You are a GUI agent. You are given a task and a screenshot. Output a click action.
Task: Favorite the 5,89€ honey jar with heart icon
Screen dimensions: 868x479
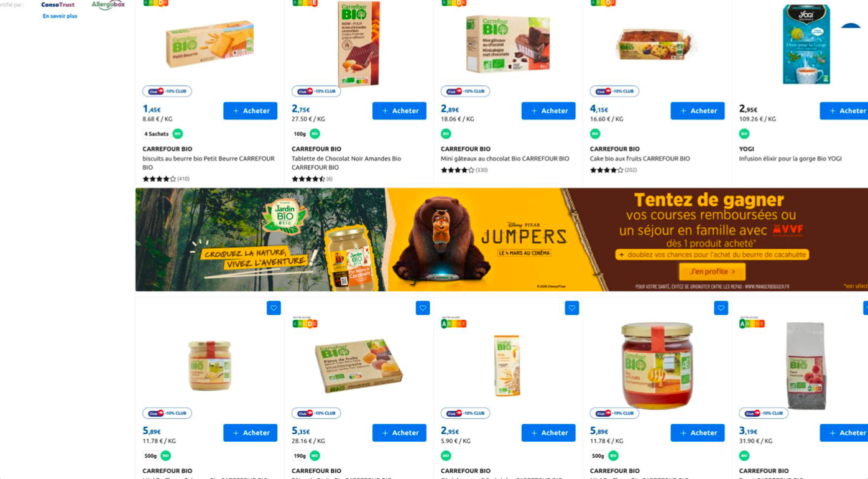(721, 308)
